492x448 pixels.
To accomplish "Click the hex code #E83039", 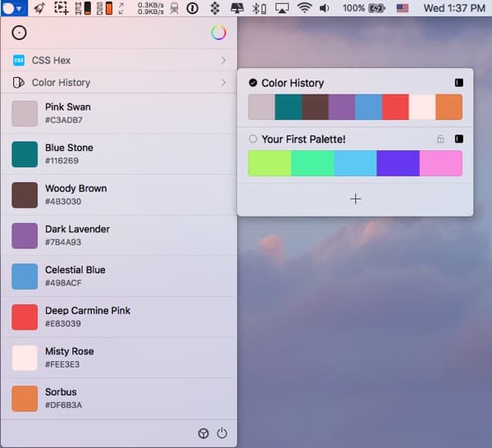I will (63, 323).
